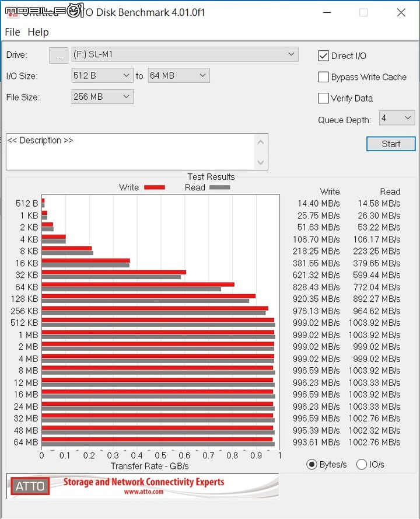The width and height of the screenshot is (420, 519).
Task: Open the Drive dropdown showing (F:) SL-M1
Action: [x=185, y=54]
